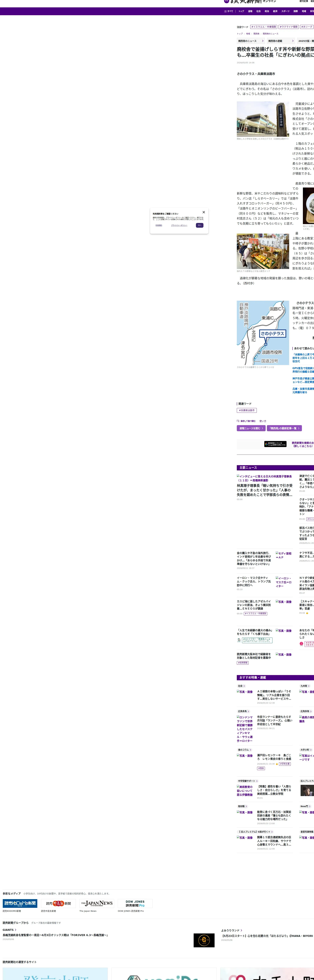Open the よみうりランド section link

(232, 931)
